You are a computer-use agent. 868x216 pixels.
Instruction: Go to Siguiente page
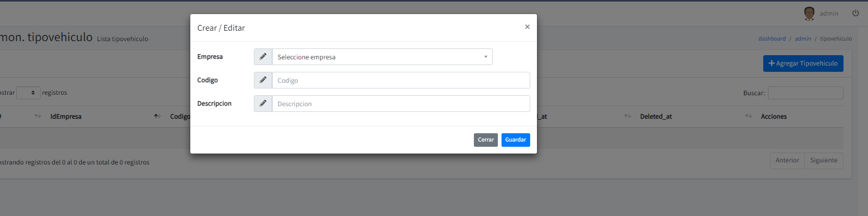(x=824, y=160)
